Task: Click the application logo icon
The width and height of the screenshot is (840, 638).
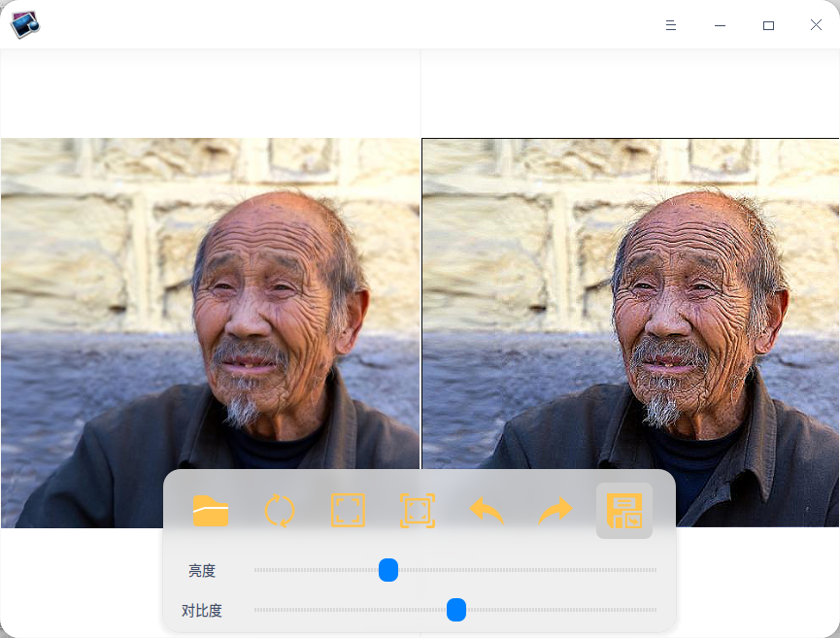Action: (25, 24)
